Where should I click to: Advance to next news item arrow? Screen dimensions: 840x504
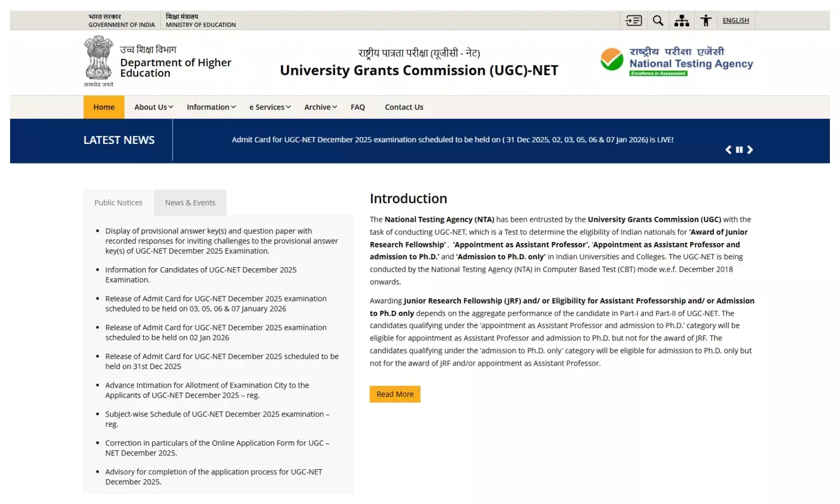750,150
